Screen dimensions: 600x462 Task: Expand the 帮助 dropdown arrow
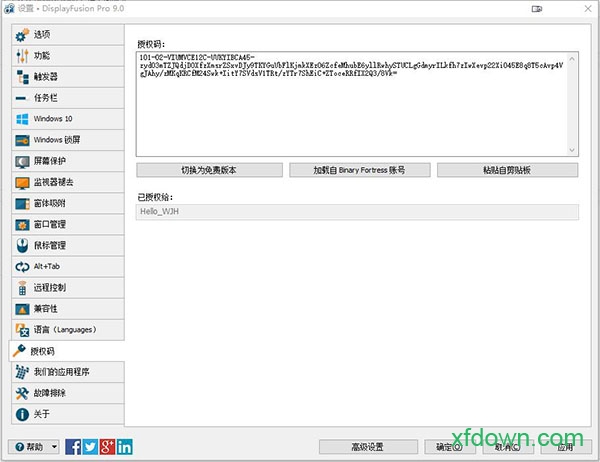pos(54,447)
